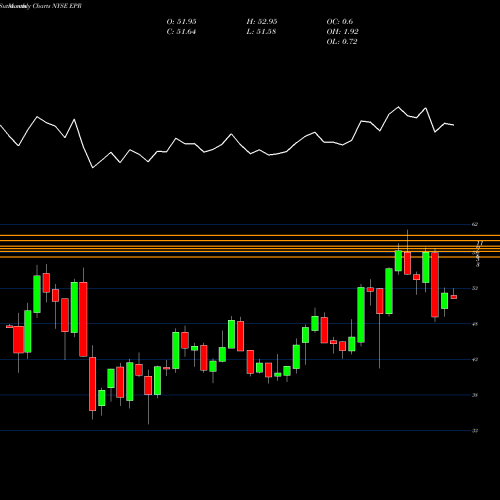Click the open price value O: 51.95

click(181, 22)
